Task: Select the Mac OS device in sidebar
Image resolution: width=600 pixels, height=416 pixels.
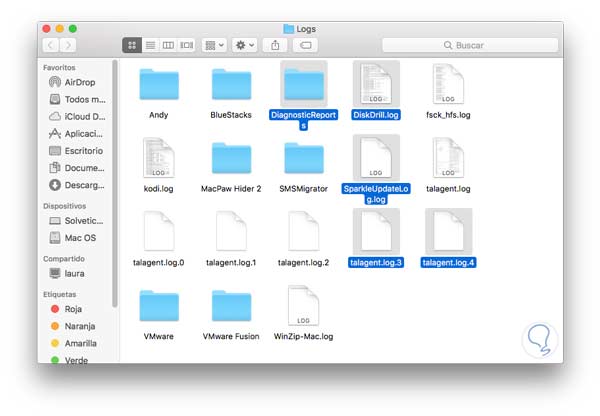Action: click(x=73, y=238)
